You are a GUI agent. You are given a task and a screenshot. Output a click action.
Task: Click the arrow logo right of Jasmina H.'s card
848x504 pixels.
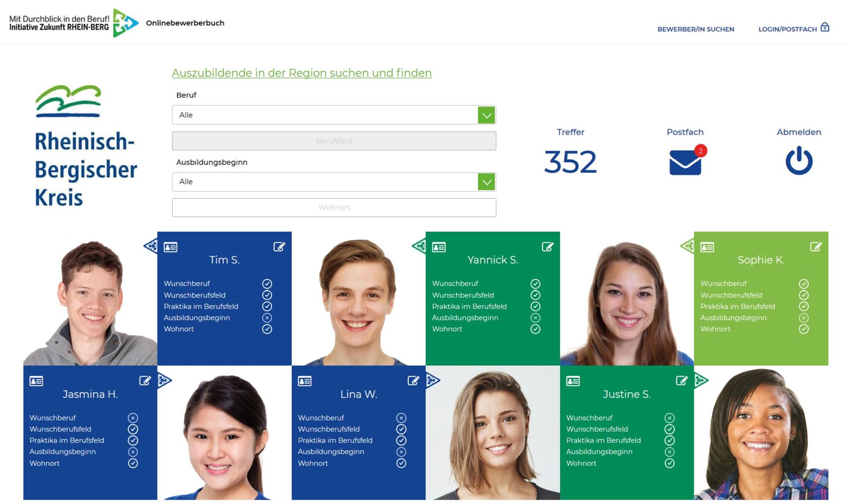point(164,380)
